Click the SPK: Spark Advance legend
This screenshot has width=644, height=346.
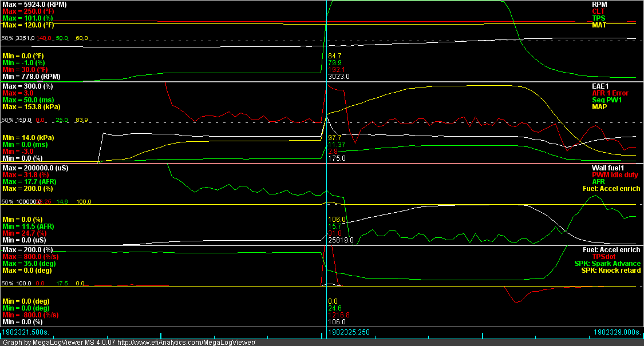[607, 264]
